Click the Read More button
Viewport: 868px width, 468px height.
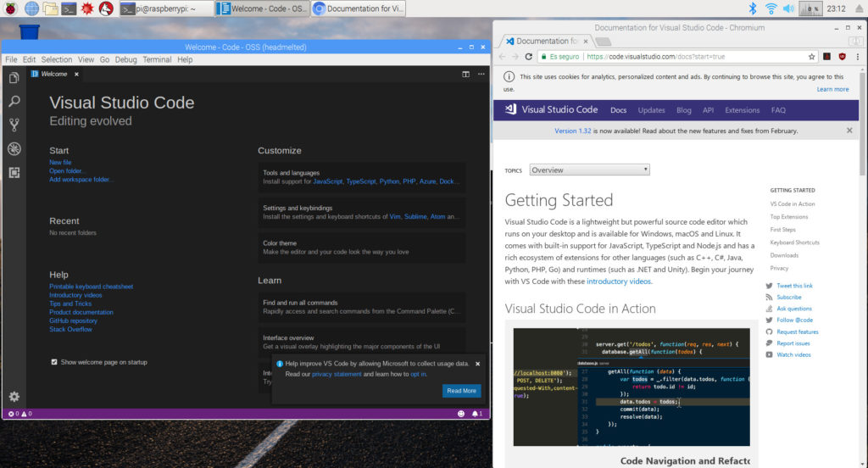pos(462,391)
